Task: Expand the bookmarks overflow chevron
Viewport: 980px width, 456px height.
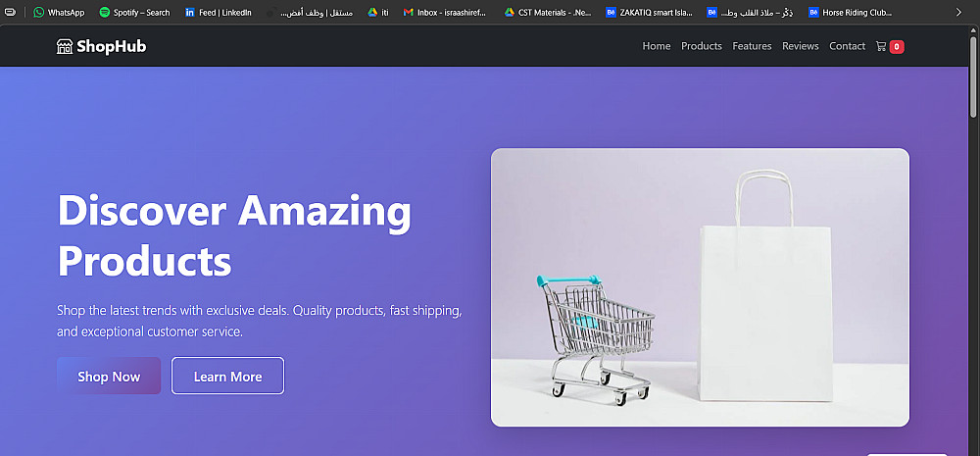Action: click(958, 12)
